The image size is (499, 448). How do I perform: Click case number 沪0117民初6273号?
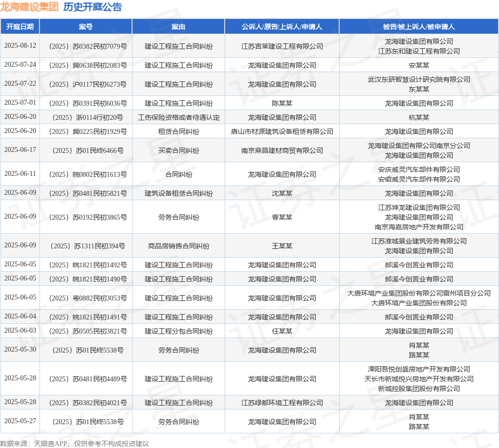[88, 84]
